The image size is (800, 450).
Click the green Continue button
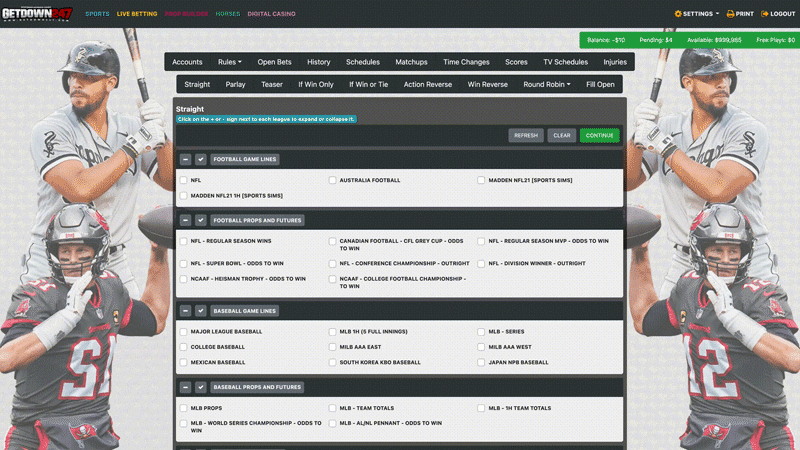pos(599,135)
